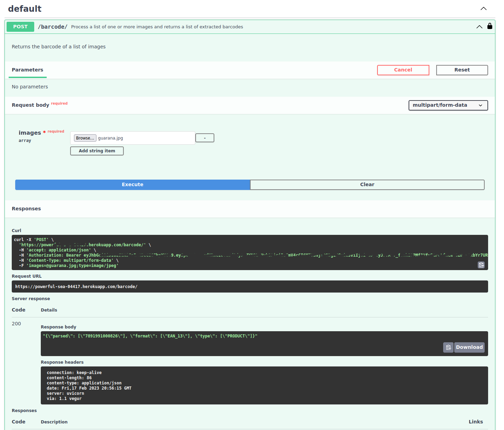
Task: Copy the response body to clipboard
Action: 448,347
